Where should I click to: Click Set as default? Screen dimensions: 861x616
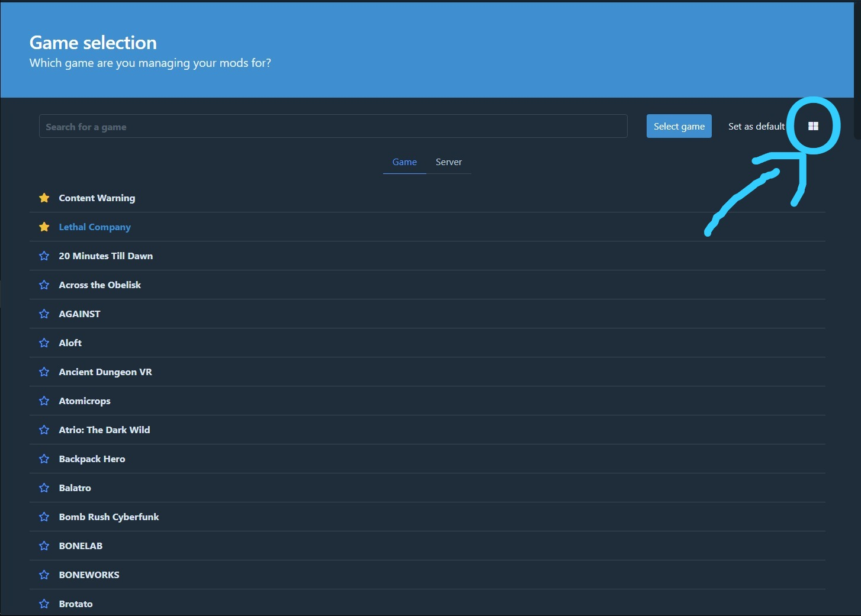[756, 126]
